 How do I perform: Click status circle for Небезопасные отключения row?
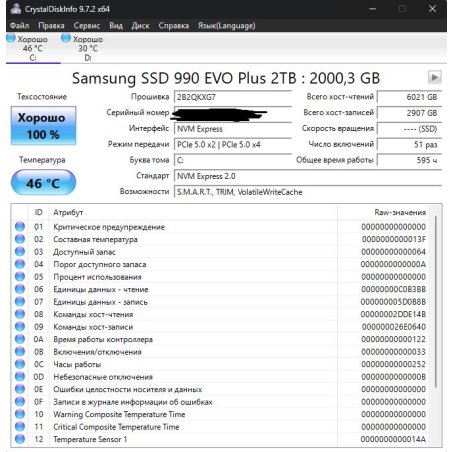click(x=20, y=377)
